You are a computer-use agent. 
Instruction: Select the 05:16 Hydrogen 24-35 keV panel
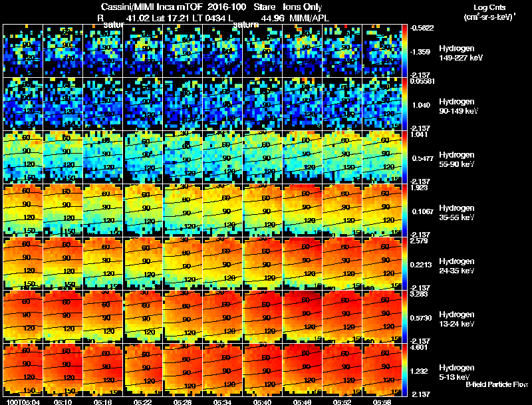pyautogui.click(x=103, y=263)
